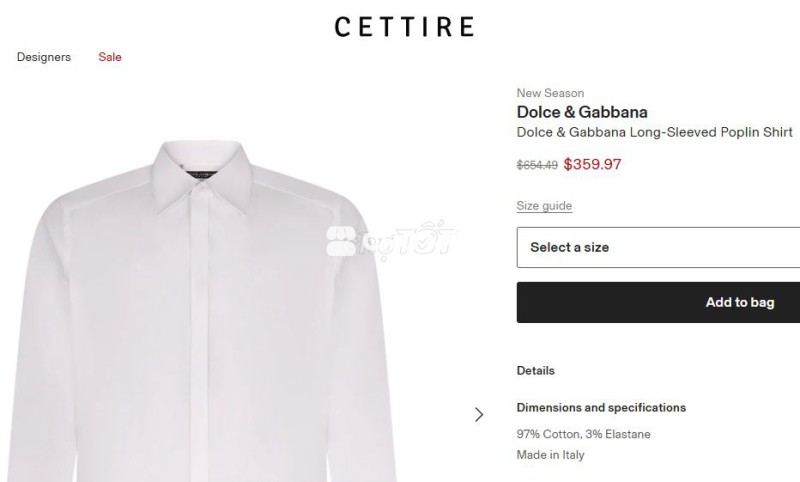800x482 pixels.
Task: Open the Sale menu item
Action: [x=110, y=57]
